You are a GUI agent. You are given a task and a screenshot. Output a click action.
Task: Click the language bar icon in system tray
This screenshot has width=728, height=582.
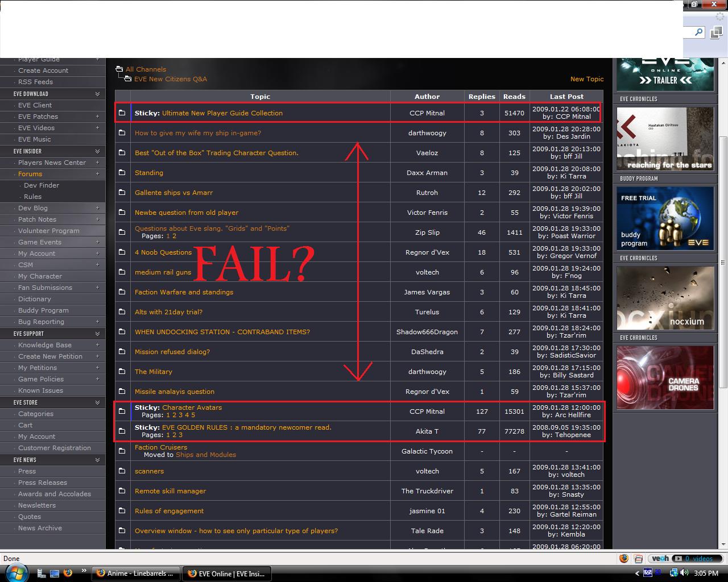click(647, 573)
